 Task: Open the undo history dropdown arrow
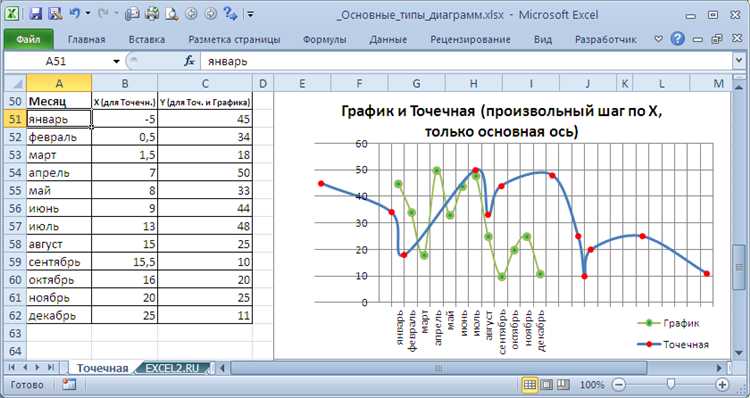point(88,14)
